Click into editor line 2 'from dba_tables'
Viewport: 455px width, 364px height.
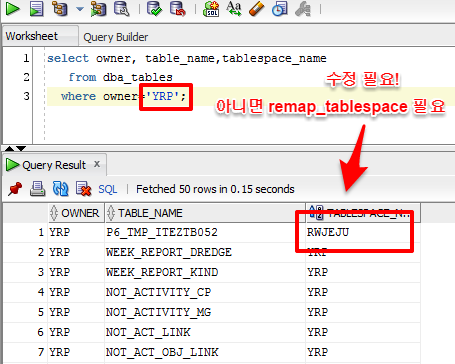click(120, 77)
